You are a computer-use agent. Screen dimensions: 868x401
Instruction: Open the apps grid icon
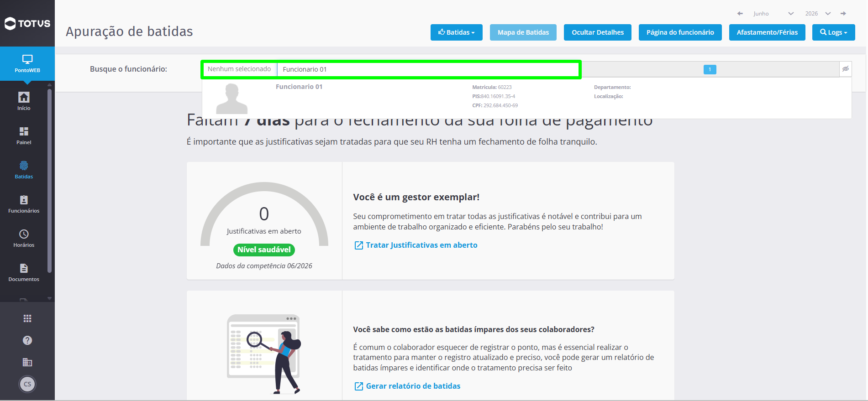[27, 318]
